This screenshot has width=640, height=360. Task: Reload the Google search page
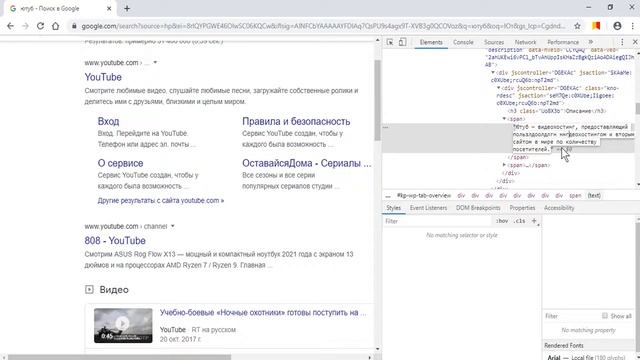40,26
